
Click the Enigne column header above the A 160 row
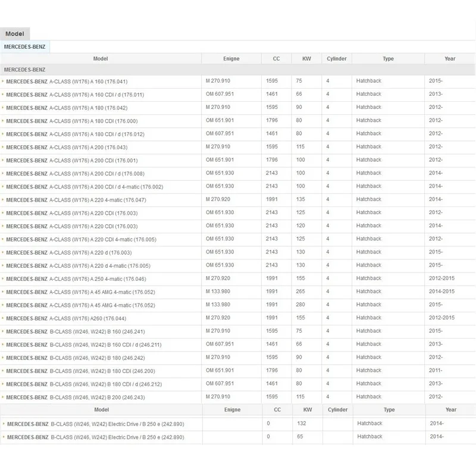point(231,58)
